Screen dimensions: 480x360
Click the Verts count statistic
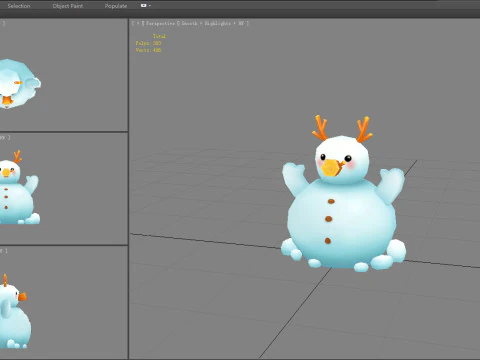148,50
